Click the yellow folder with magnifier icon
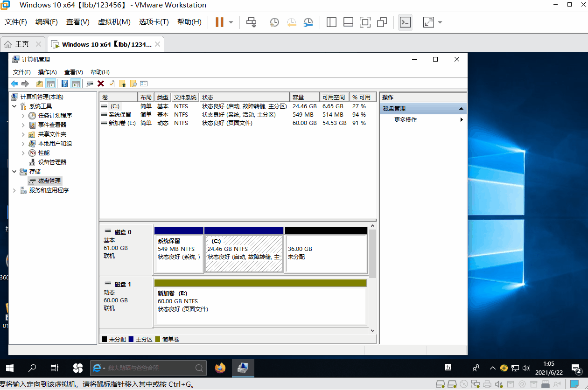This screenshot has width=588, height=390. 133,84
